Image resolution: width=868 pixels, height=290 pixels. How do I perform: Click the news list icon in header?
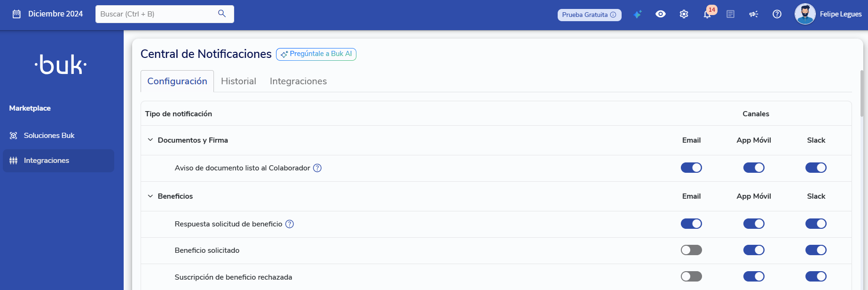730,14
